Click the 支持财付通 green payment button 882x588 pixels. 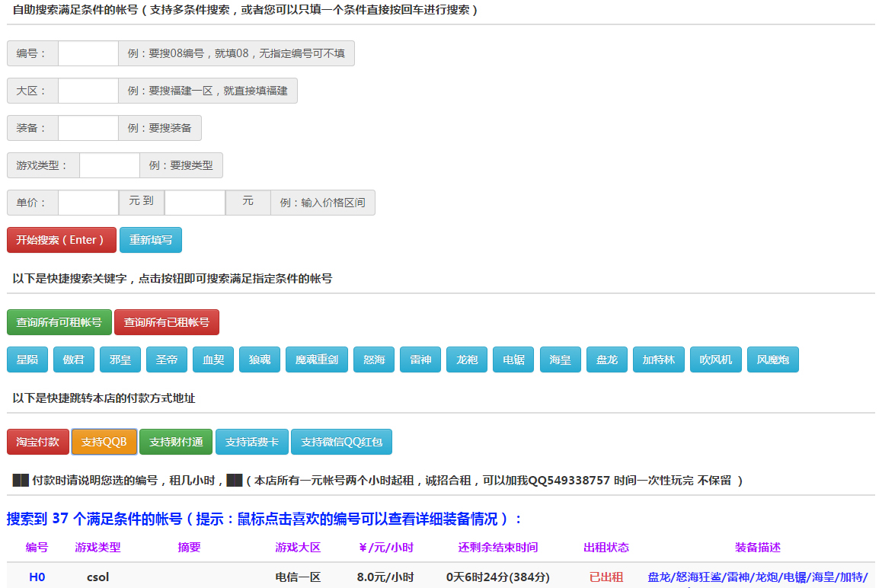tap(176, 441)
